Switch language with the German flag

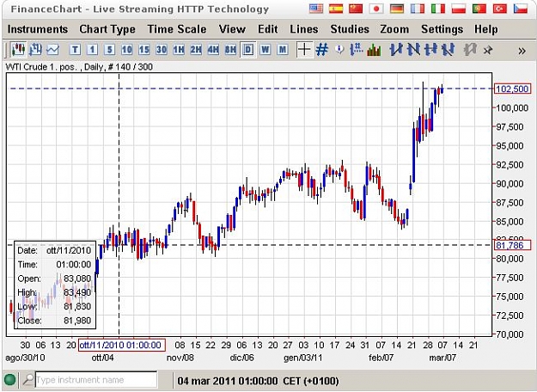coord(397,9)
